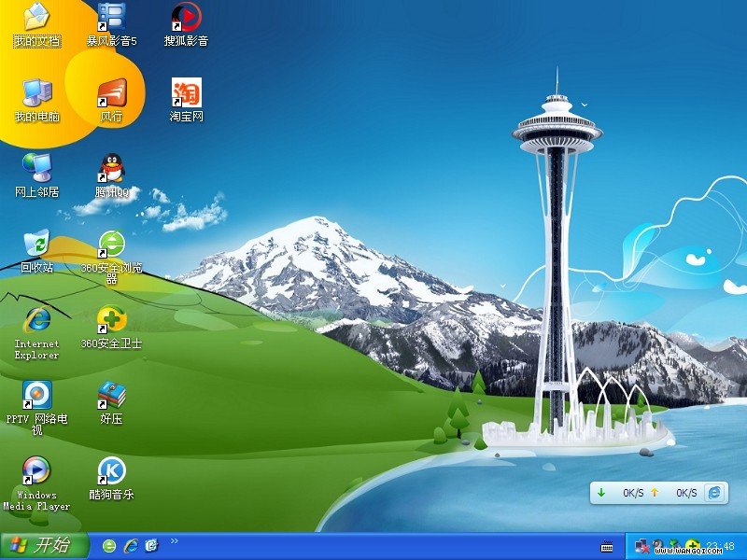Launch 腾讯QQ penguin shortcut
Viewport: 747px width, 560px height.
click(111, 175)
